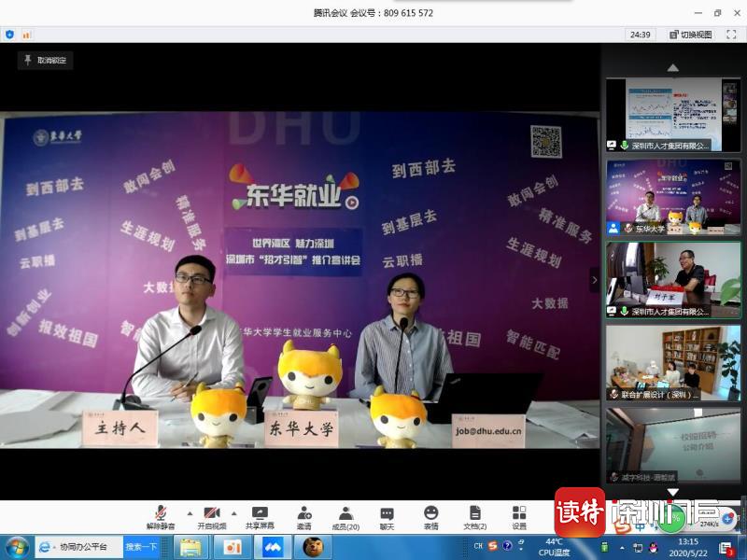The width and height of the screenshot is (747, 560).
Task: Switch to Tencent Meeting taskbar icon
Action: pyautogui.click(x=272, y=547)
